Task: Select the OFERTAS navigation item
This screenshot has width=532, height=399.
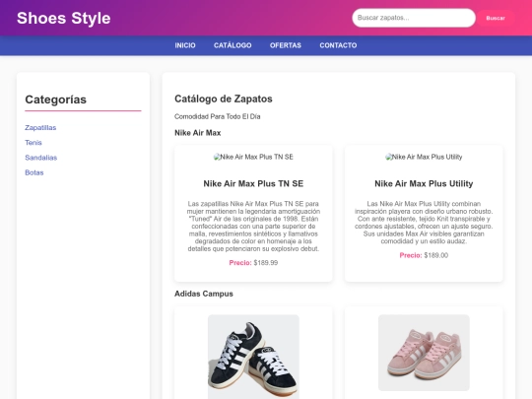Action: tap(286, 45)
